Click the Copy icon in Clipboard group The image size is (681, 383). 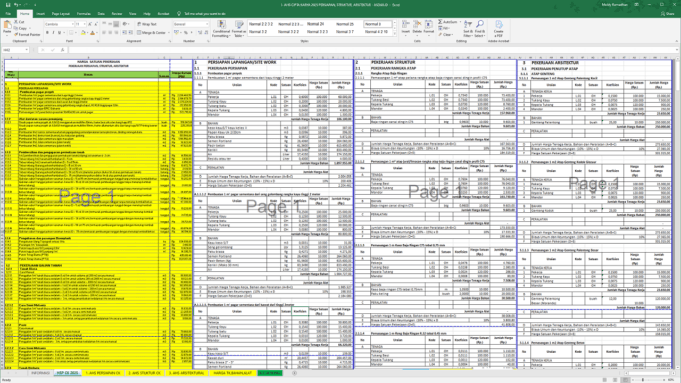[x=17, y=28]
